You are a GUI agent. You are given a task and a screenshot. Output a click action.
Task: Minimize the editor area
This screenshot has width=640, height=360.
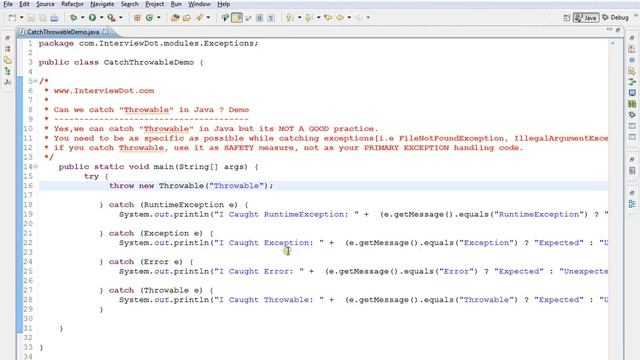pyautogui.click(x=609, y=30)
